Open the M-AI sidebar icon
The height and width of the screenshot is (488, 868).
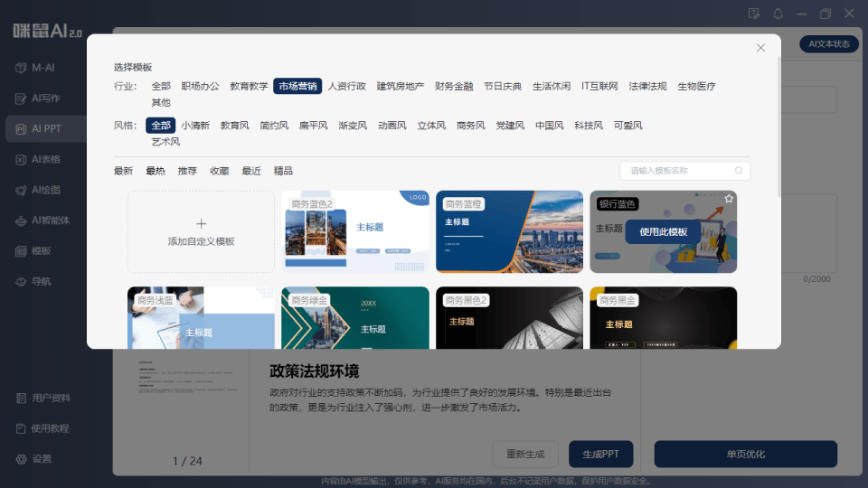coord(21,68)
